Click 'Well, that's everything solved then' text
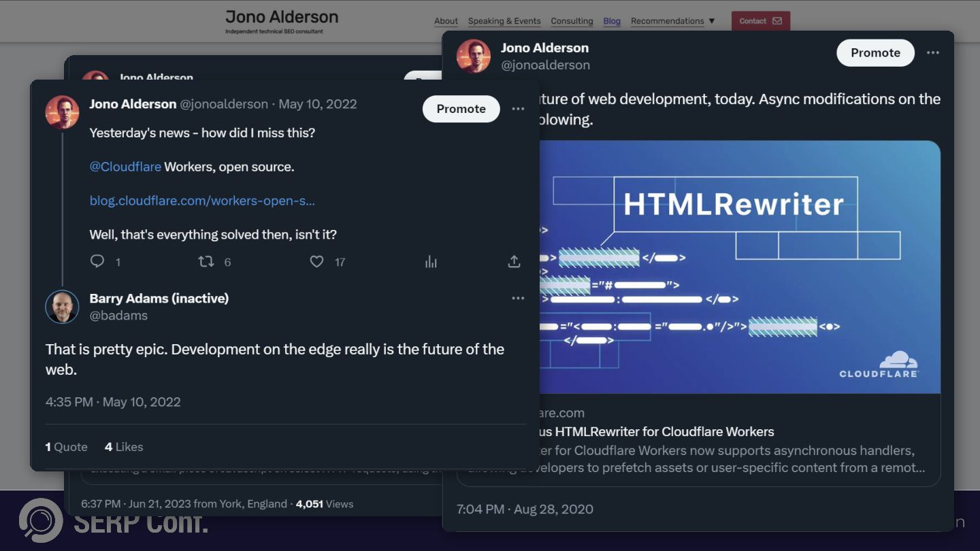Screen dimensions: 980x551 tap(213, 235)
